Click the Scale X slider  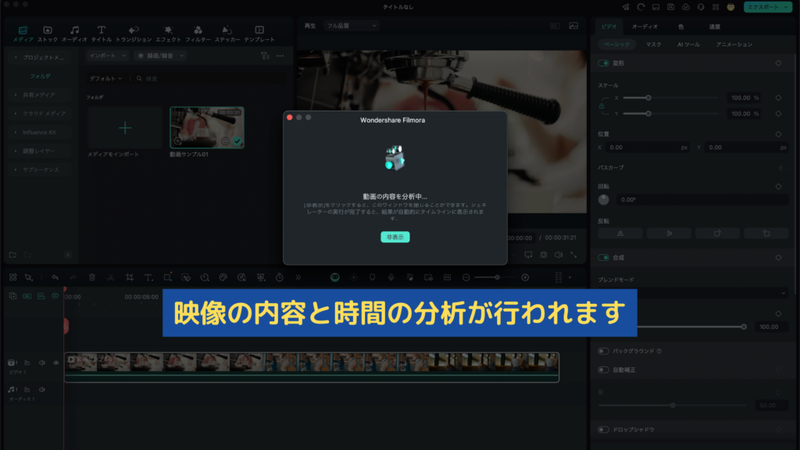tap(670, 97)
